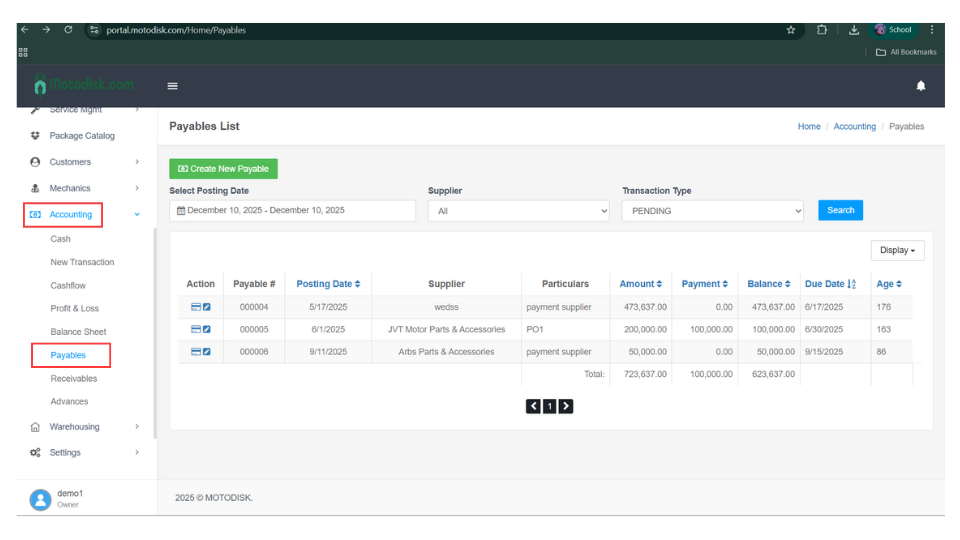Click edit icon for payable 000005
The height and width of the screenshot is (540, 960).
(207, 329)
